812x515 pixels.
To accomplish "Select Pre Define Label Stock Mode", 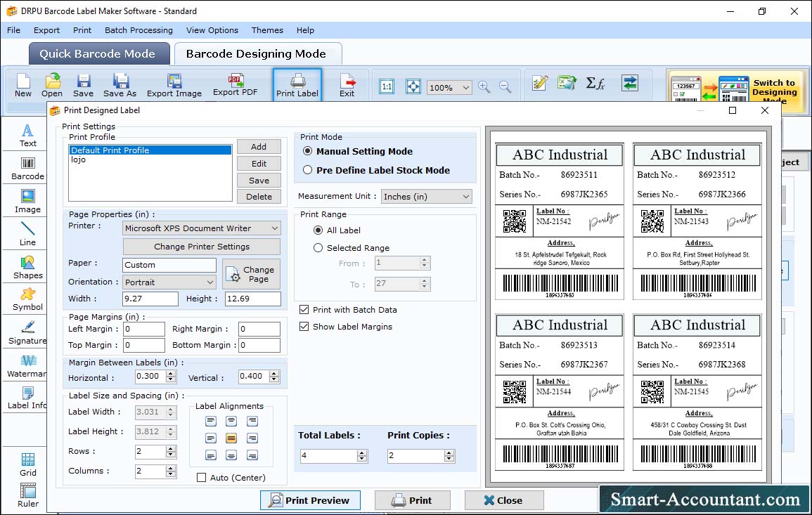I will coord(308,170).
